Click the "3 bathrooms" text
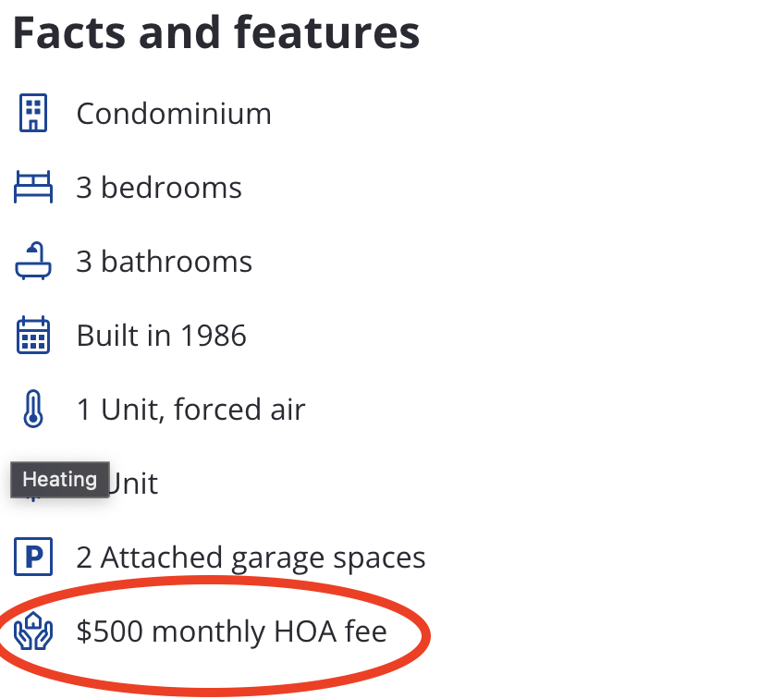Screen dimensions: 784x699 pyautogui.click(x=164, y=262)
